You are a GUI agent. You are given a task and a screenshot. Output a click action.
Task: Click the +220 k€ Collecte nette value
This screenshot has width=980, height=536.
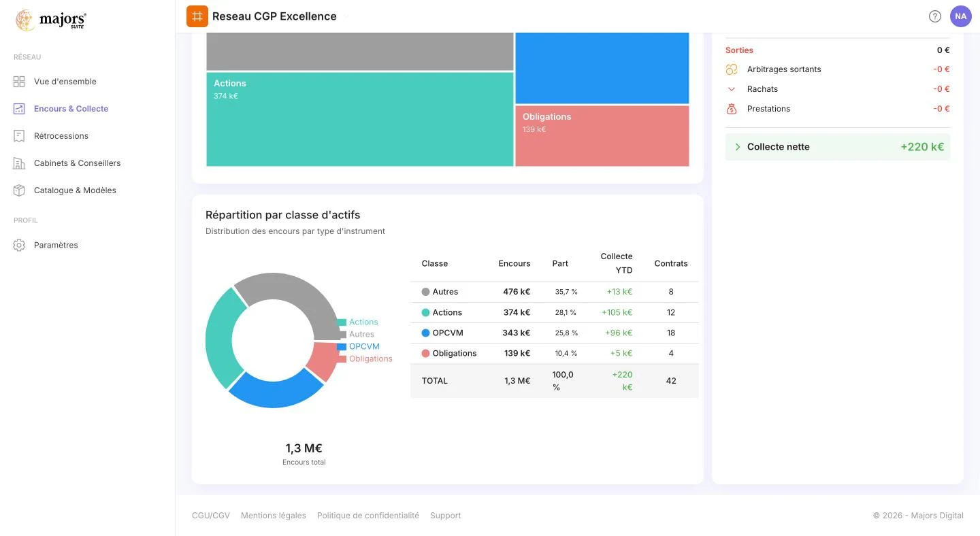pos(922,147)
